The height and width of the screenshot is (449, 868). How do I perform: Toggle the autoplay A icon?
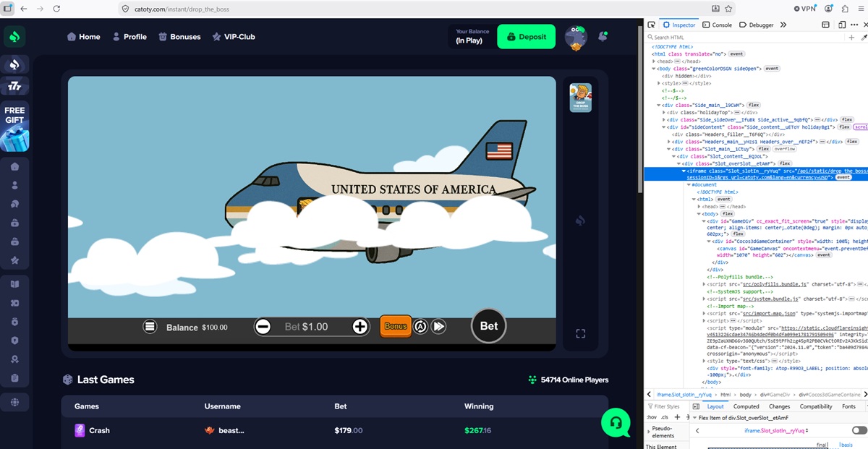click(x=420, y=327)
